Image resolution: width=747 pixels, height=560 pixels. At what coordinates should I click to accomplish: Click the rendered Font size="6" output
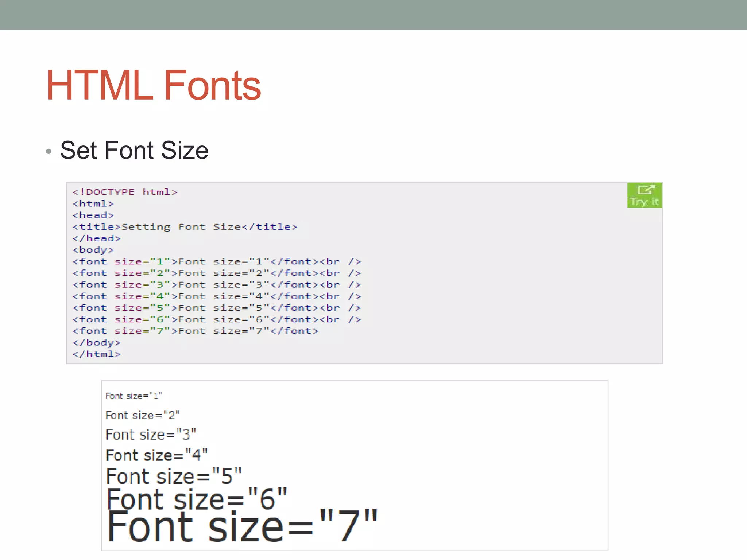pyautogui.click(x=197, y=499)
